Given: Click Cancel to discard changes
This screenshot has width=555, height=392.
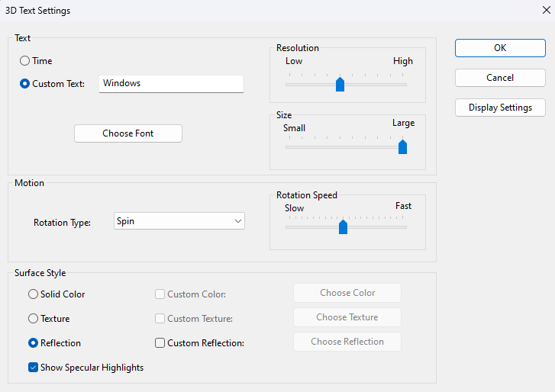Looking at the screenshot, I should tap(500, 78).
